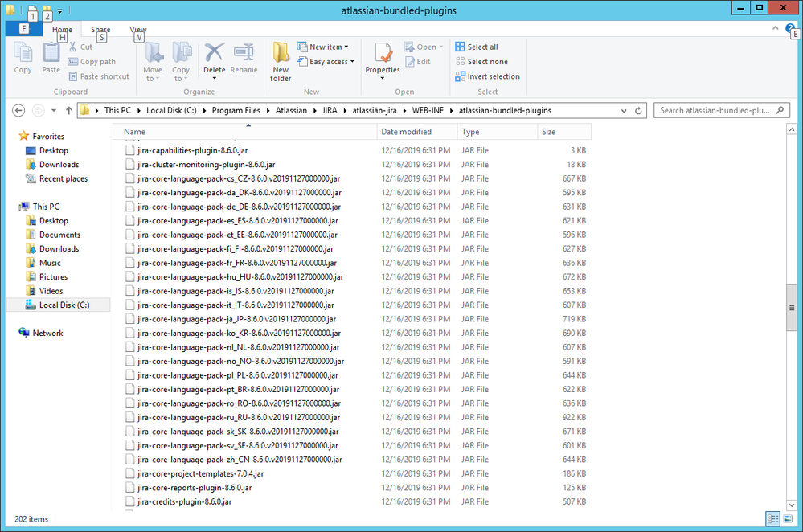The width and height of the screenshot is (803, 532).
Task: Click the Quick Access customize dropdown arrow
Action: tap(60, 10)
